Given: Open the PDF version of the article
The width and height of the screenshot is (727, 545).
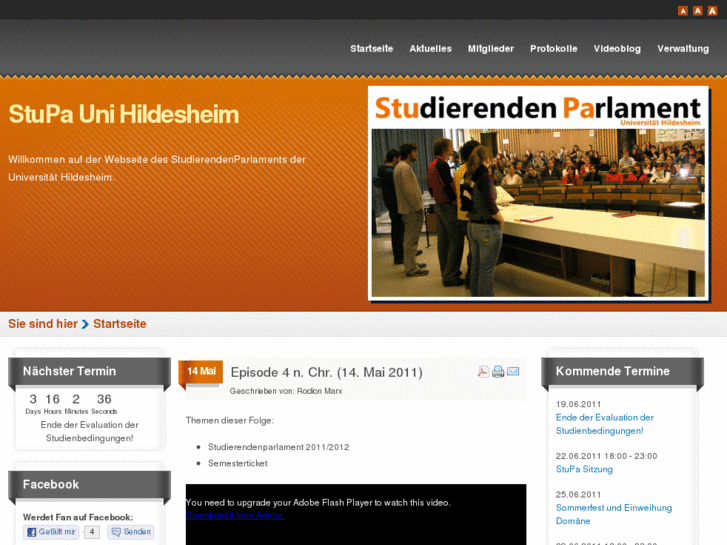Looking at the screenshot, I should (x=483, y=372).
